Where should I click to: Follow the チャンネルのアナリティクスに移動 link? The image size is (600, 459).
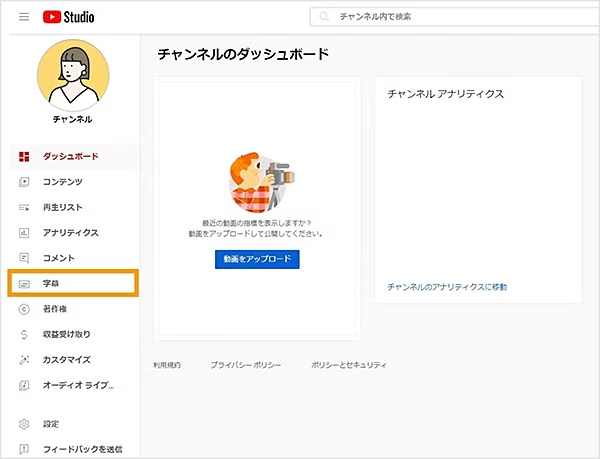[x=447, y=287]
